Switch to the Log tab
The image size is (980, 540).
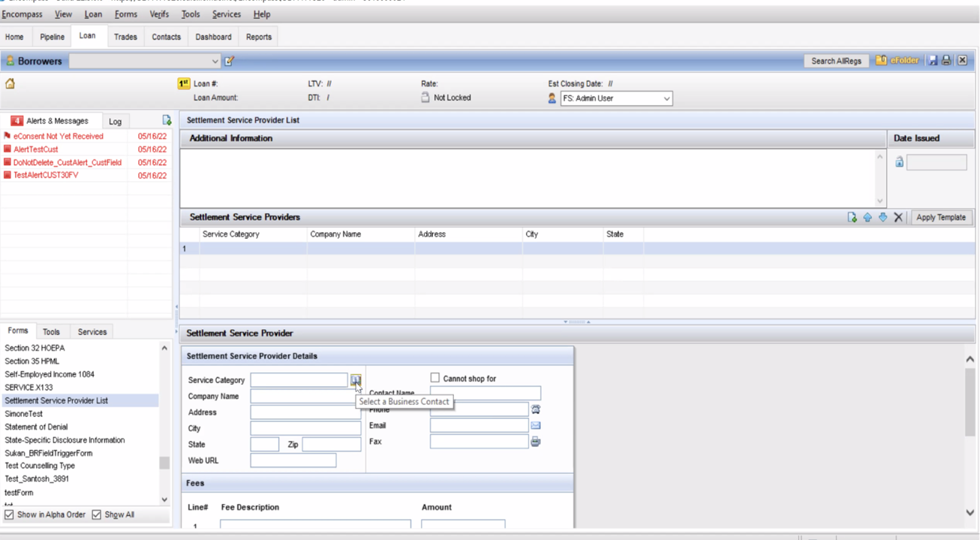[x=115, y=121]
